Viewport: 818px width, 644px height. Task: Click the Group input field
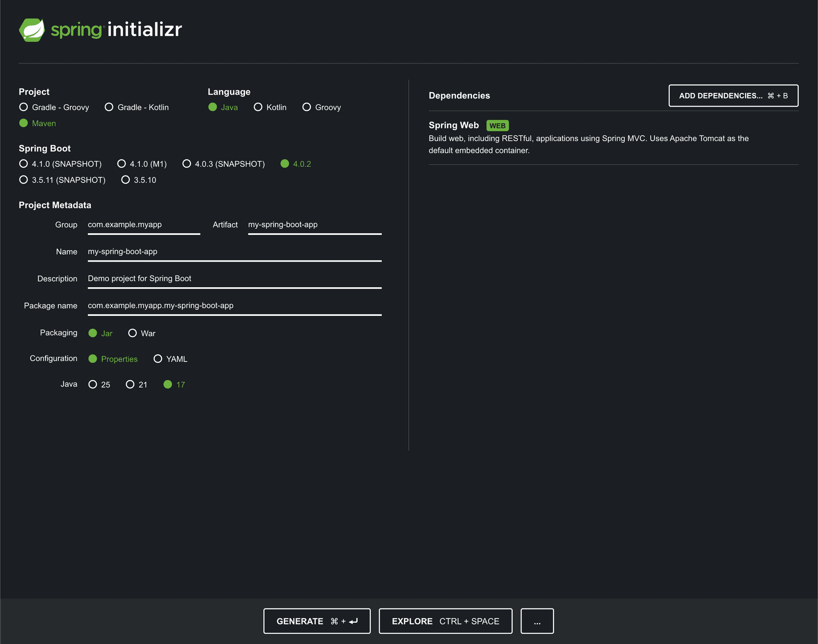tap(144, 225)
